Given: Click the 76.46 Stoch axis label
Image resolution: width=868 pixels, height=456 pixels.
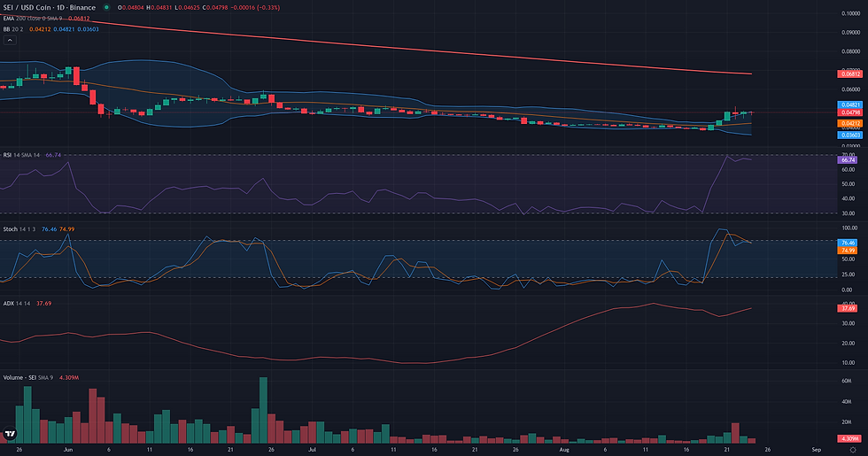Looking at the screenshot, I should pyautogui.click(x=848, y=243).
